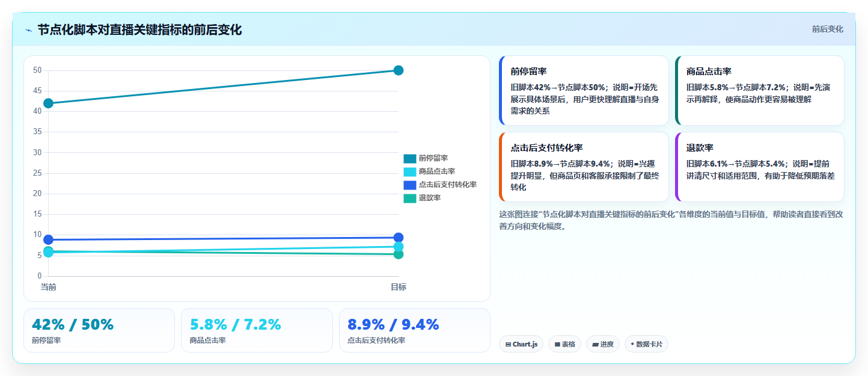This screenshot has height=376, width=868.
Task: Click the main title 节点化脚本对直播关键指标的前后变化
Action: pos(139,30)
